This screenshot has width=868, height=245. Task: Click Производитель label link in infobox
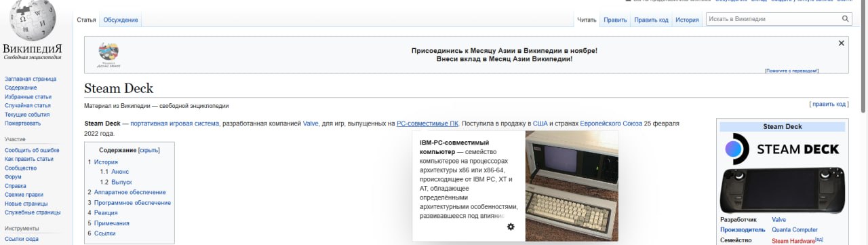(x=743, y=230)
